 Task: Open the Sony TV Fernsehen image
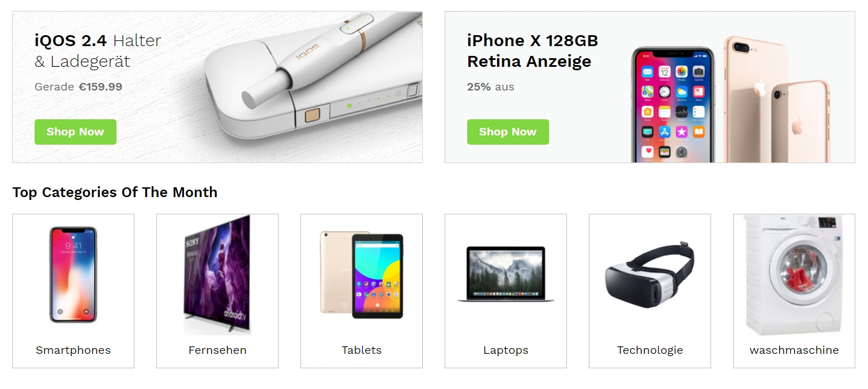coord(217,275)
